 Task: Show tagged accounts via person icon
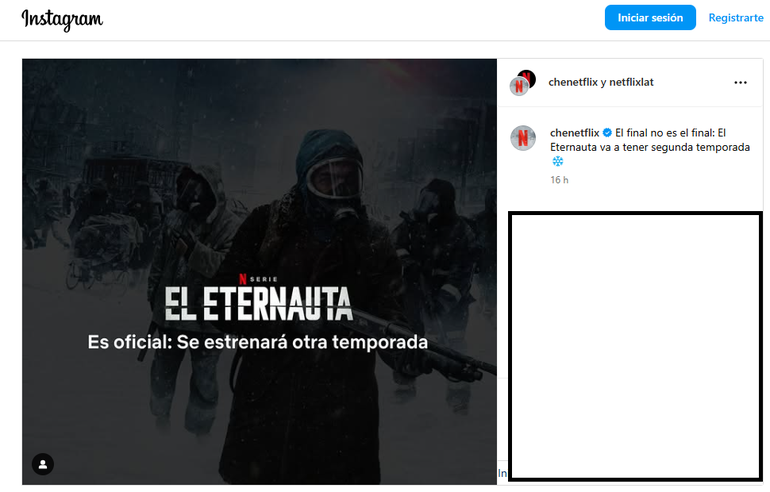43,464
